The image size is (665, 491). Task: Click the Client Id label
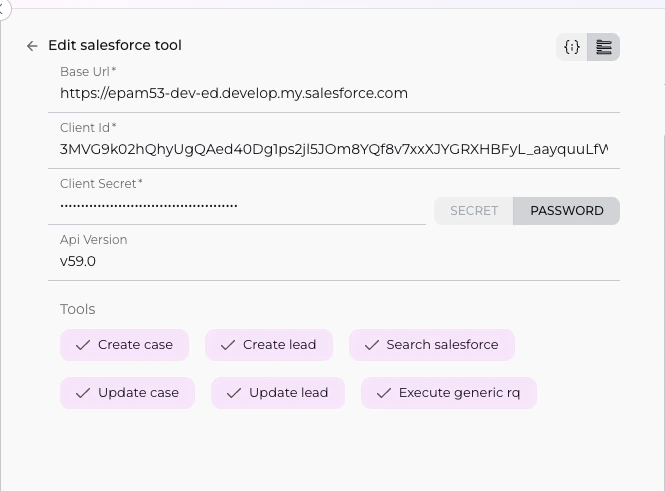[x=88, y=128]
